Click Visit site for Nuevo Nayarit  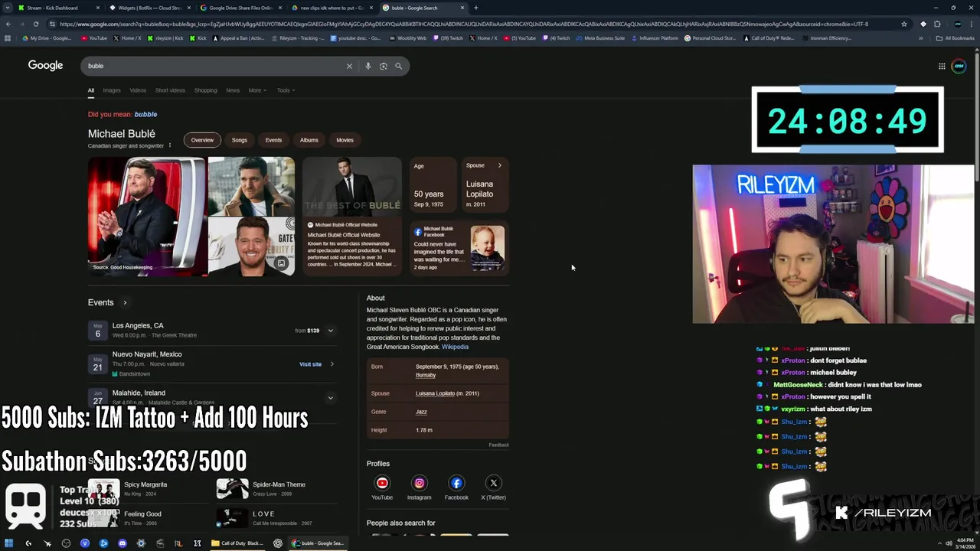(x=310, y=364)
